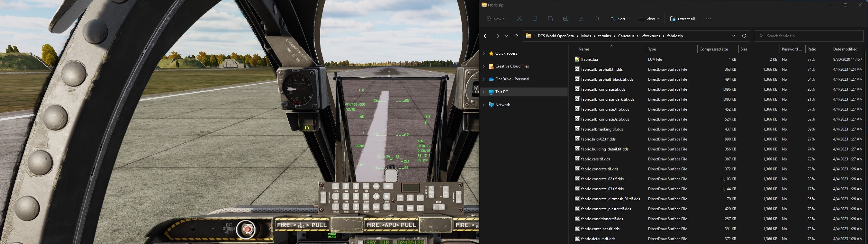Screen dimensions: 868x244
Task: Sort by Date modified column header
Action: click(x=847, y=49)
